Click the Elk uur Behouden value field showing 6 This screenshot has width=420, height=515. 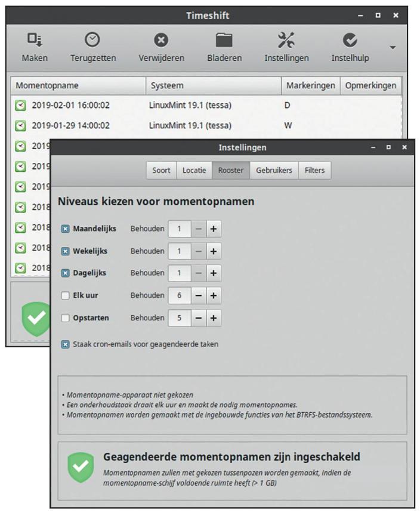pyautogui.click(x=180, y=295)
